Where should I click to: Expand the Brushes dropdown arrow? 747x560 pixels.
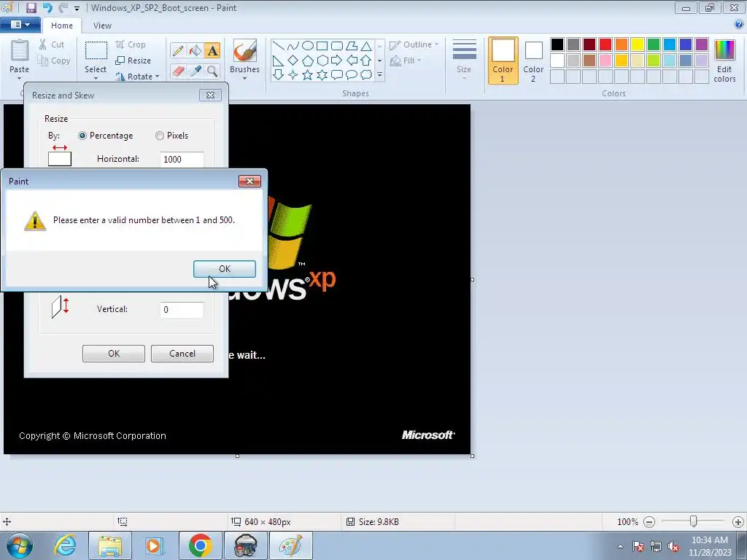pyautogui.click(x=245, y=78)
